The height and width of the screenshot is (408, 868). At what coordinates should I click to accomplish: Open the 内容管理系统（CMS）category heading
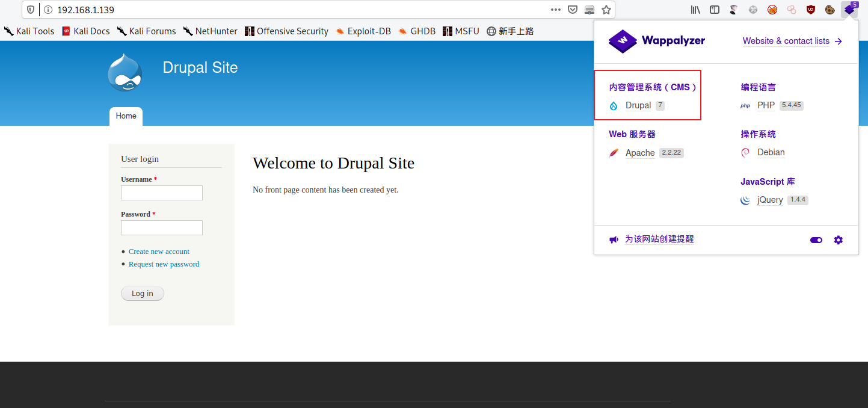click(x=653, y=87)
